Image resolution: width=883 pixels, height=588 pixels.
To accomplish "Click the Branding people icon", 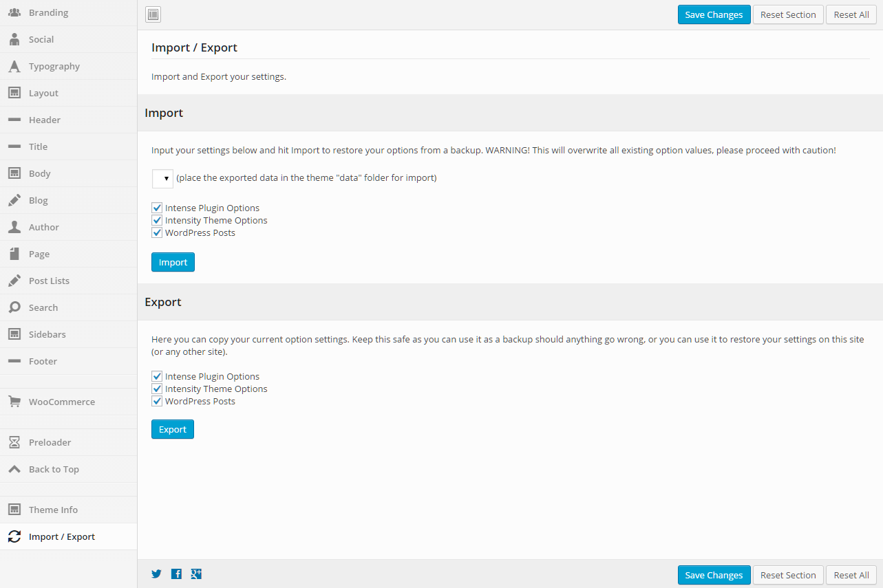I will pos(14,12).
